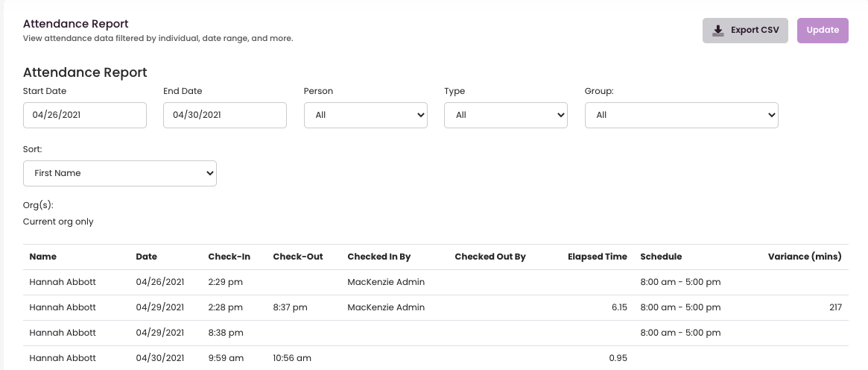Image resolution: width=868 pixels, height=370 pixels.
Task: Click the Start Date field showing 04/26/2021
Action: point(85,115)
